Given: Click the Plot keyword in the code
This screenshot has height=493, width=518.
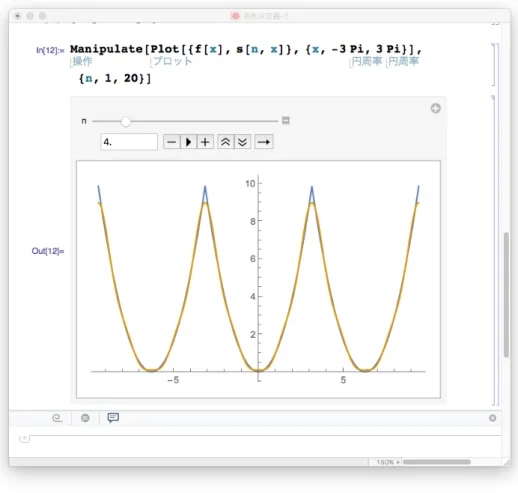Looking at the screenshot, I should point(165,49).
